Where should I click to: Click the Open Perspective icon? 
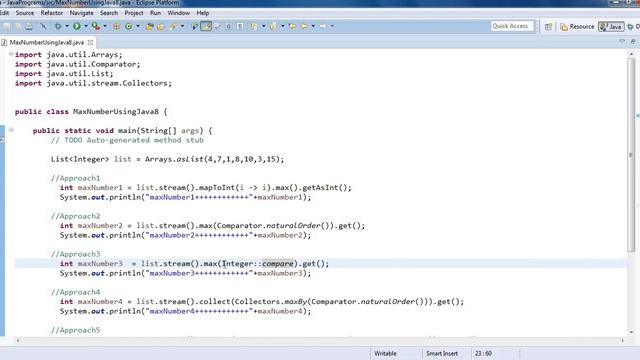[x=548, y=27]
